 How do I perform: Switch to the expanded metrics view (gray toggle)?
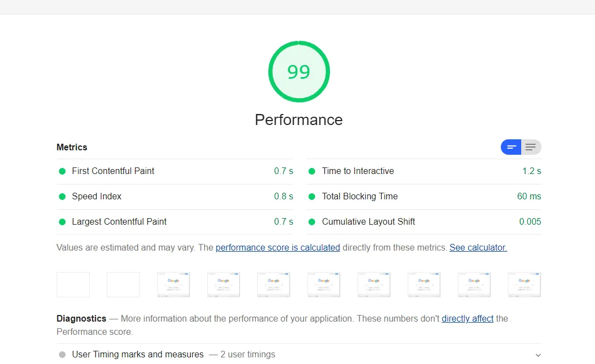click(x=531, y=147)
